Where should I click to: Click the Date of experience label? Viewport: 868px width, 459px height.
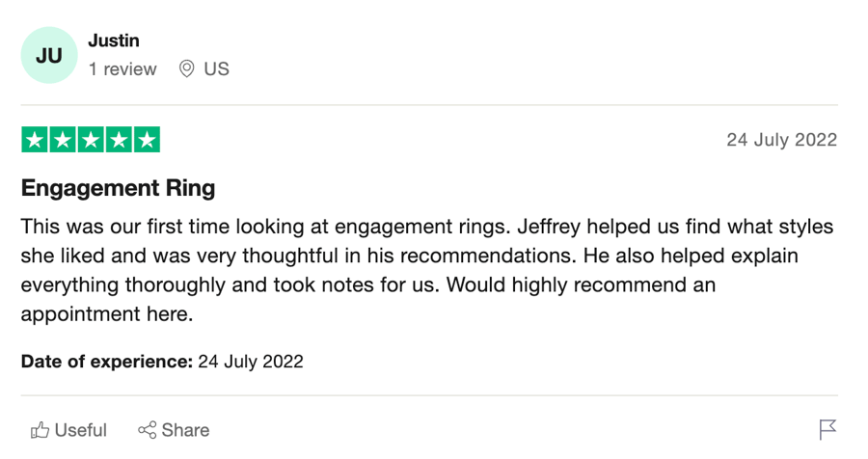pyautogui.click(x=107, y=362)
